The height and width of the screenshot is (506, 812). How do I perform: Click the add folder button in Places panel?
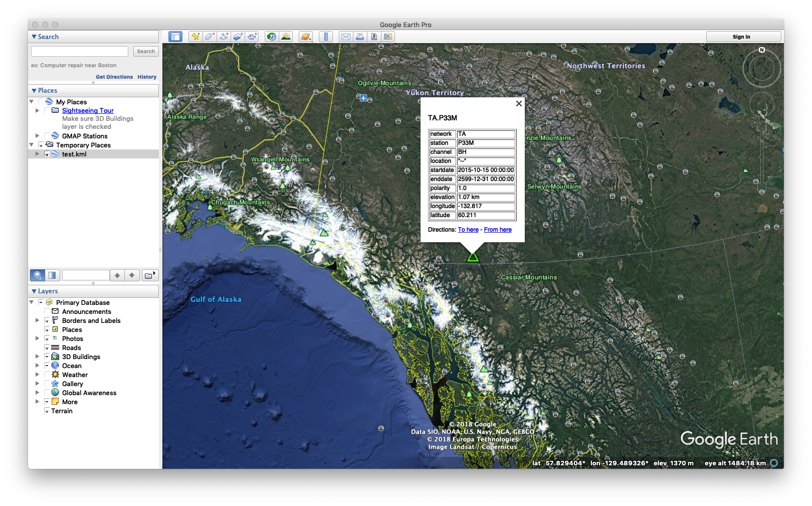click(150, 275)
